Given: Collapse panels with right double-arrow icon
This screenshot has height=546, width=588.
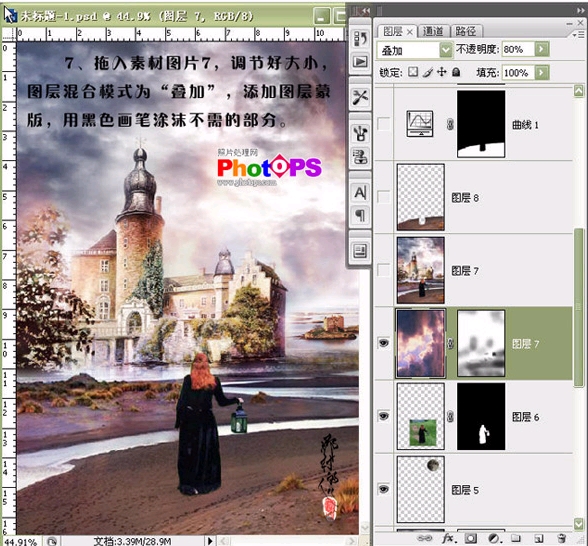Looking at the screenshot, I should pos(580,10).
